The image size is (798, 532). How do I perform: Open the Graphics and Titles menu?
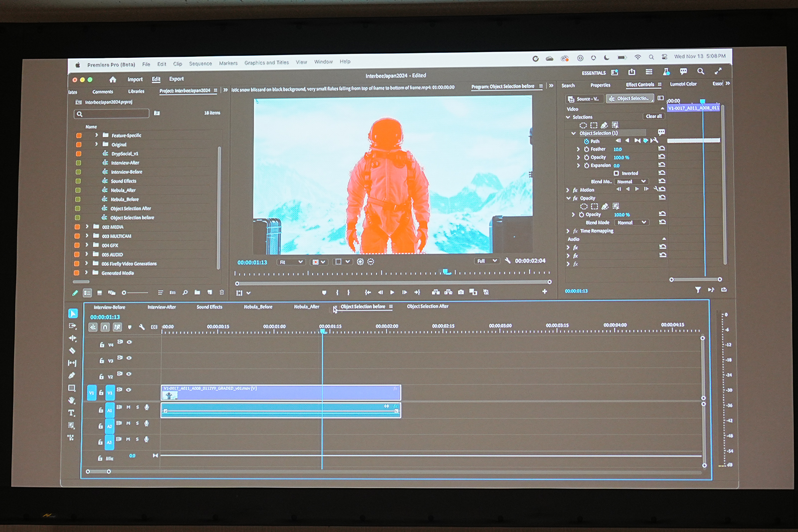267,63
